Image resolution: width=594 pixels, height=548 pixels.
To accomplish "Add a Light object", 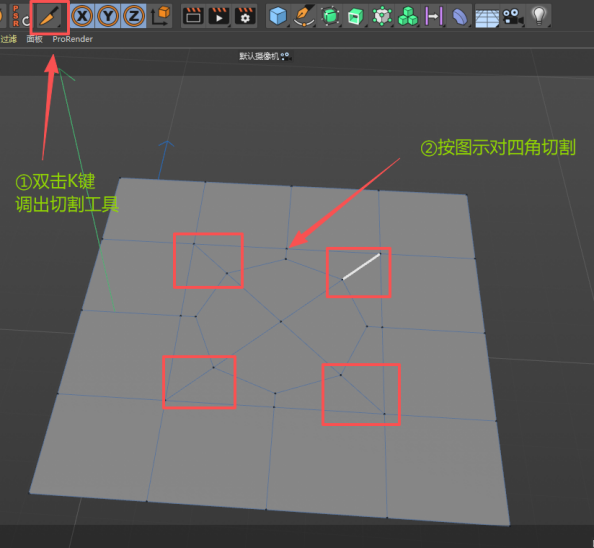I will tap(539, 16).
